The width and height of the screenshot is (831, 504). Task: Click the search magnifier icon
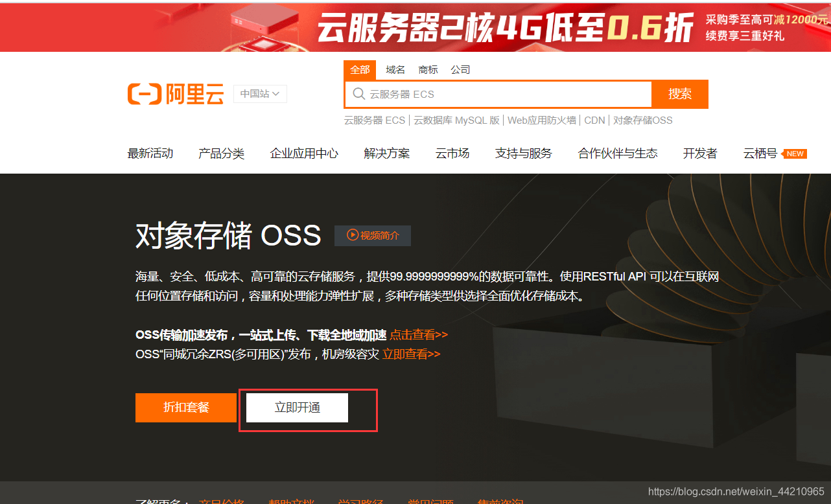tap(358, 94)
